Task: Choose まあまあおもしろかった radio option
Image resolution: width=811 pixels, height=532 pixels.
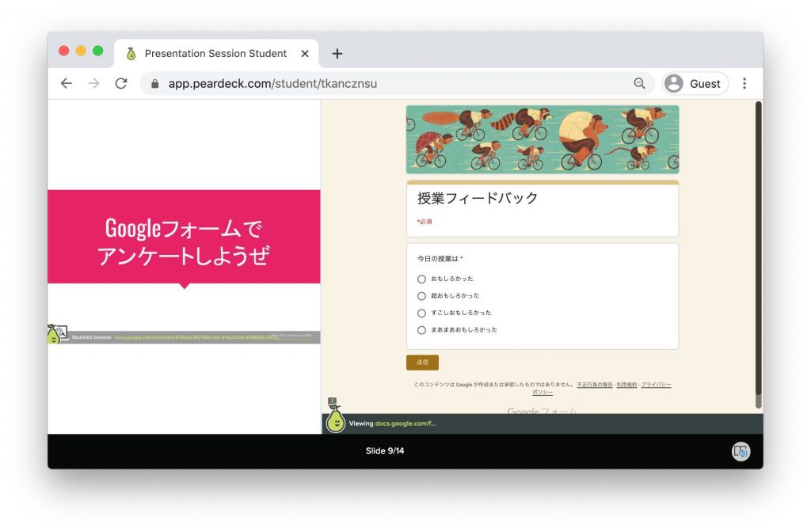Action: 421,330
